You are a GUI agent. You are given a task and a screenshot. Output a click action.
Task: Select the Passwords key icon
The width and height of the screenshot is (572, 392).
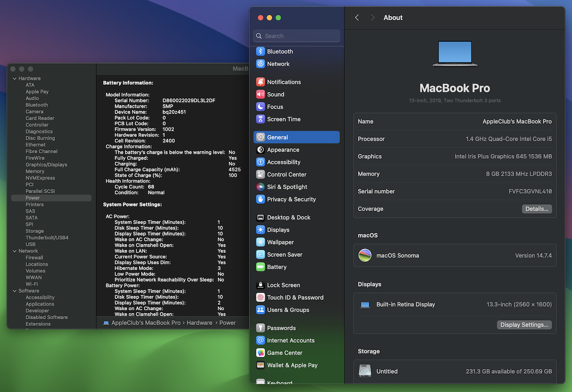pyautogui.click(x=261, y=328)
